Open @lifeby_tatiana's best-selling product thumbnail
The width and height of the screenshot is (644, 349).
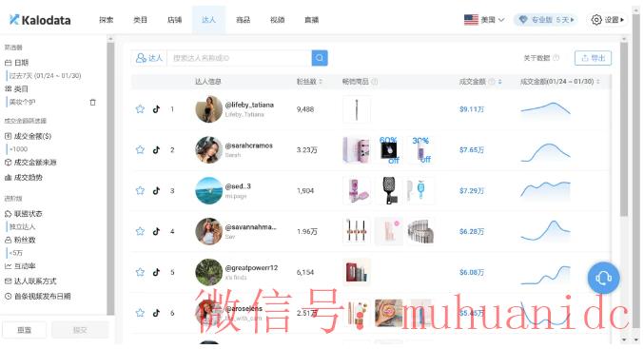(357, 109)
